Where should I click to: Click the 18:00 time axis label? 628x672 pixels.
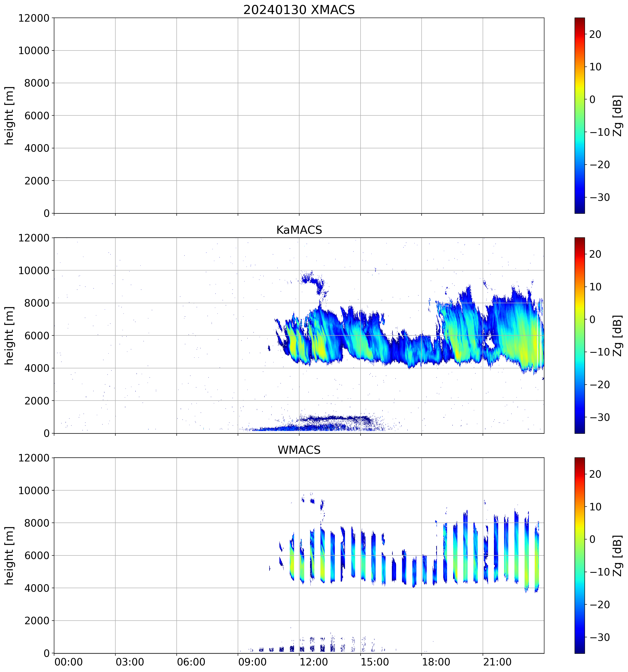click(436, 662)
